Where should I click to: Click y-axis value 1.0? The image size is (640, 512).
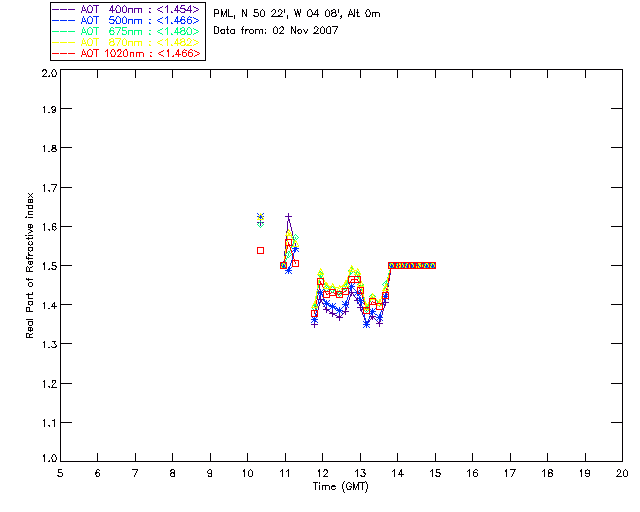pos(49,458)
